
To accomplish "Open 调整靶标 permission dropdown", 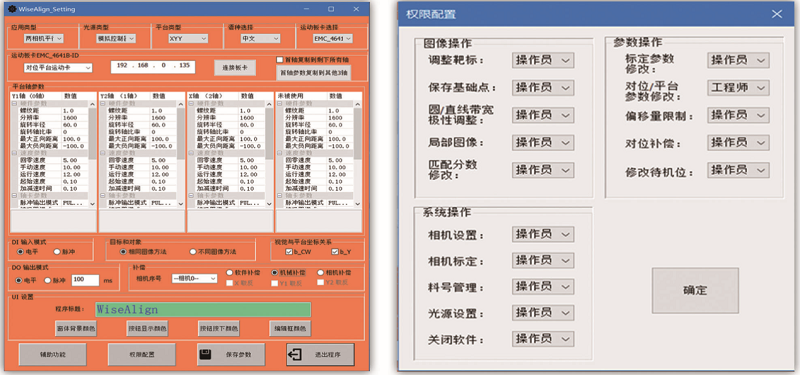I will tap(543, 60).
